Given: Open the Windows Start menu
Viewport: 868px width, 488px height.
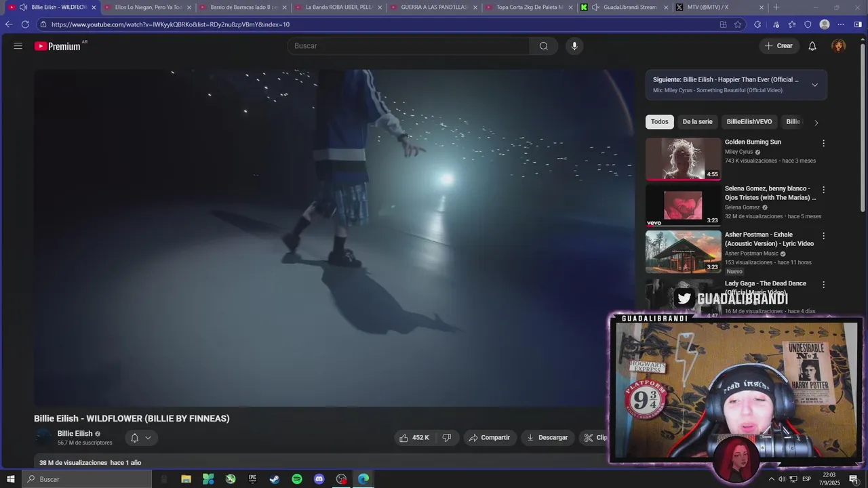Looking at the screenshot, I should (10, 479).
